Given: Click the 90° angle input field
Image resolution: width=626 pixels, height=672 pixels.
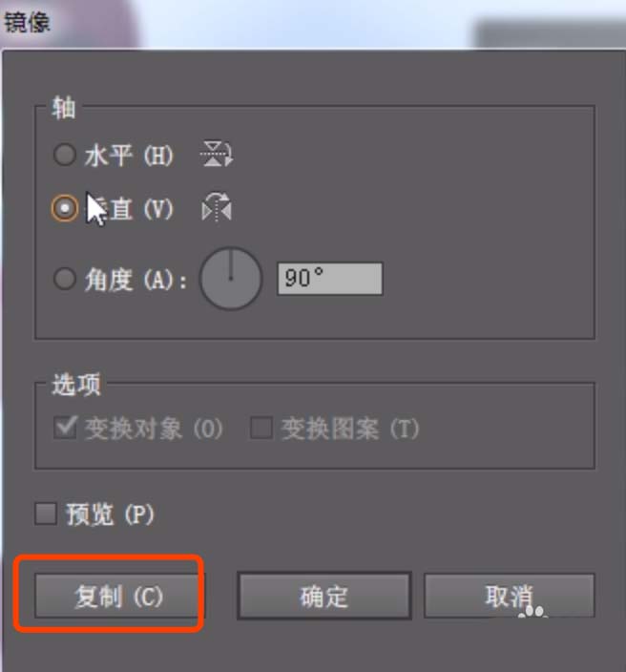Looking at the screenshot, I should (x=330, y=279).
